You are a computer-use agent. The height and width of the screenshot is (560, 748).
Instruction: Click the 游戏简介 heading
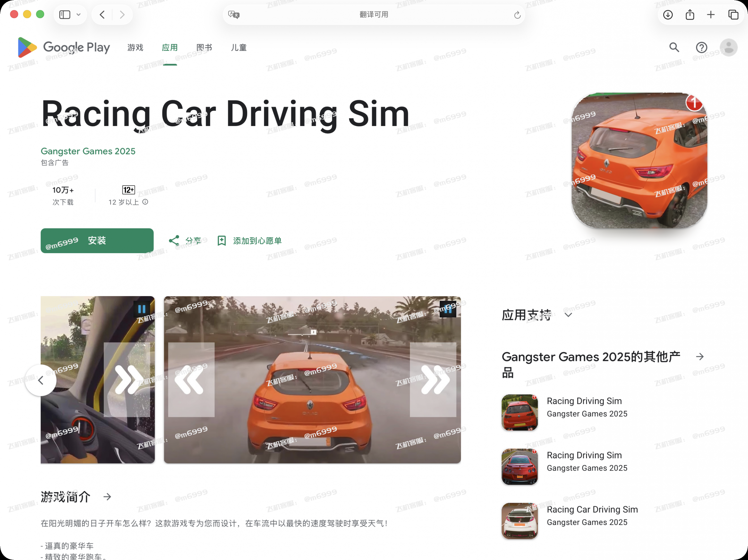pos(66,496)
